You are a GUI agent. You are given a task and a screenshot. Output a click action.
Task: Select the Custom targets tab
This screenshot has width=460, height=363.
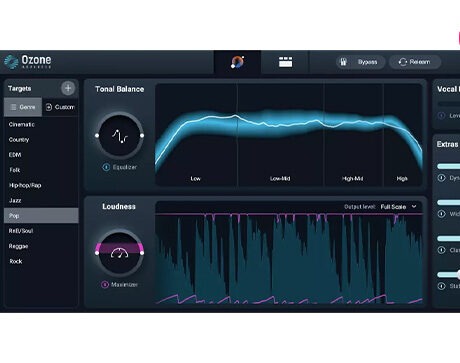coord(60,107)
